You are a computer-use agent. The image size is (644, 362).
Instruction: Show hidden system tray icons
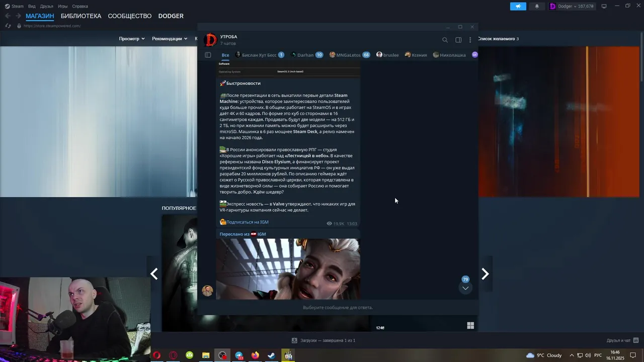572,355
